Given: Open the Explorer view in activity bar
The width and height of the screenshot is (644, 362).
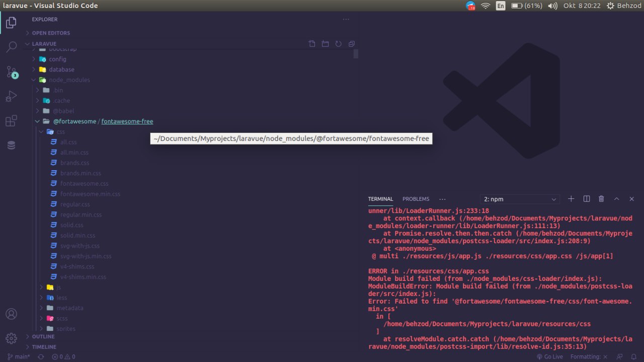Looking at the screenshot, I should (x=11, y=22).
